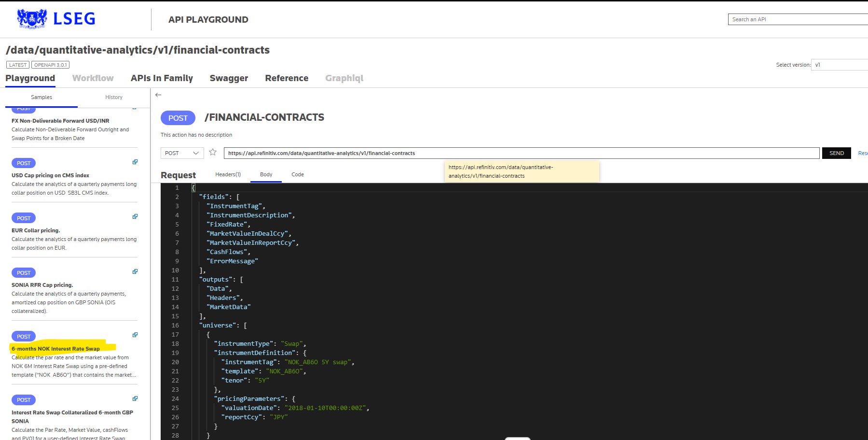This screenshot has width=868, height=440.
Task: Open the HTTP method POST dropdown
Action: pos(182,153)
